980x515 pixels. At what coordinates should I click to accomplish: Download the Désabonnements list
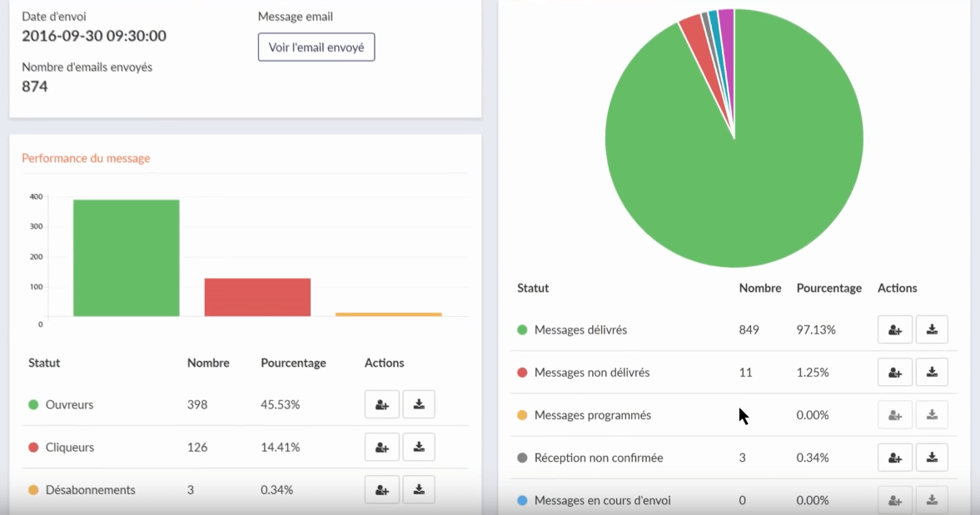419,490
